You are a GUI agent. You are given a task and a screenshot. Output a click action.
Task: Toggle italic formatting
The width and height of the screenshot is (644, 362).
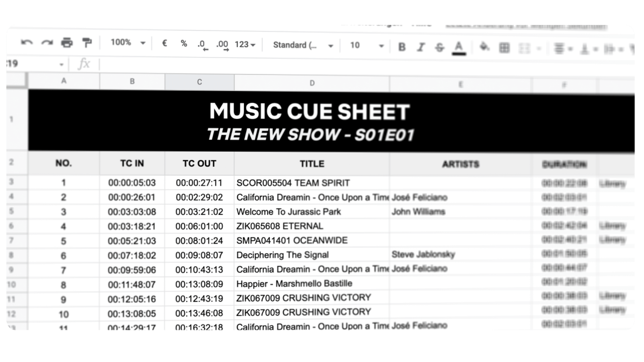click(x=421, y=47)
